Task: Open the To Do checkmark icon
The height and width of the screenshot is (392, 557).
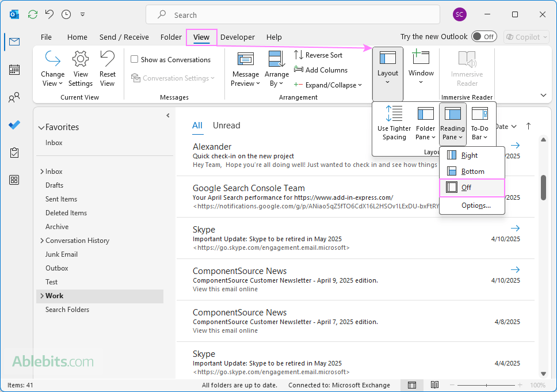Action: click(x=14, y=125)
